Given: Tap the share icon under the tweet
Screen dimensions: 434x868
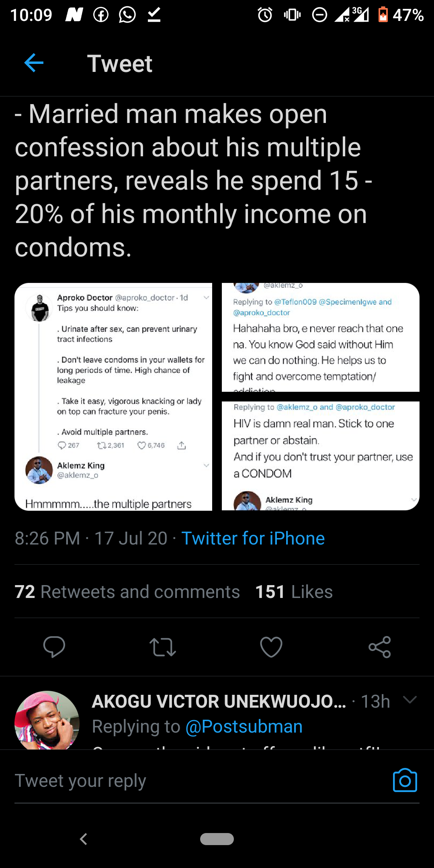Looking at the screenshot, I should [x=380, y=647].
